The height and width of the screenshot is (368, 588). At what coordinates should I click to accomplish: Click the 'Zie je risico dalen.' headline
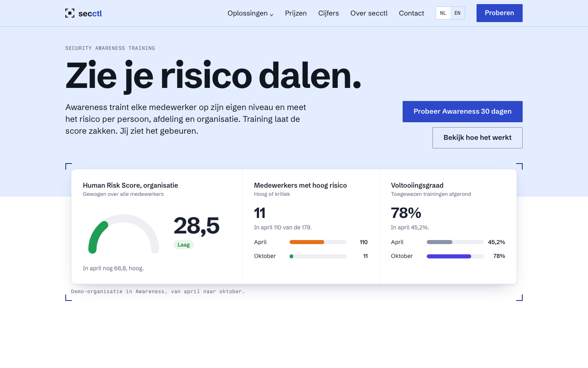tap(214, 76)
